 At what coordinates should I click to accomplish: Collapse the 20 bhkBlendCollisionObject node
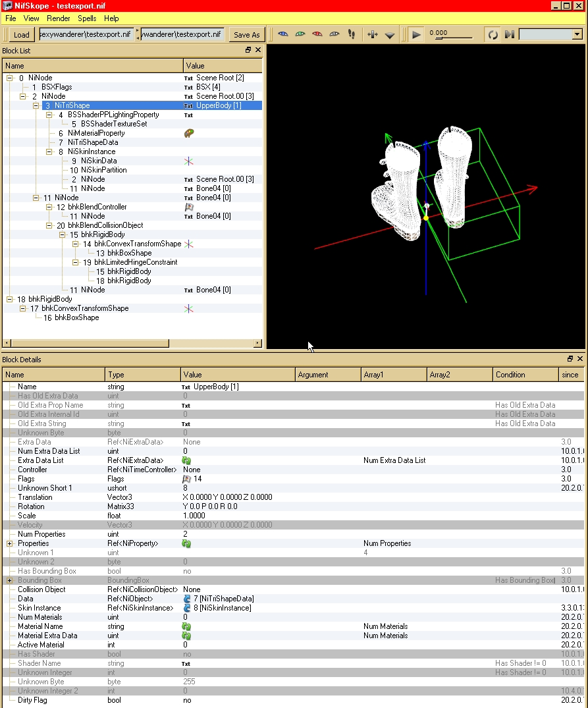pos(49,225)
